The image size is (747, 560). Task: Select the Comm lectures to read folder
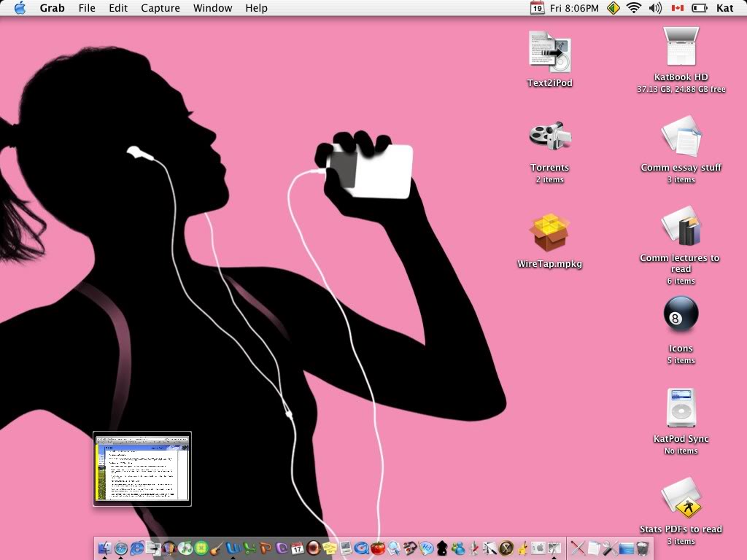[x=681, y=226]
